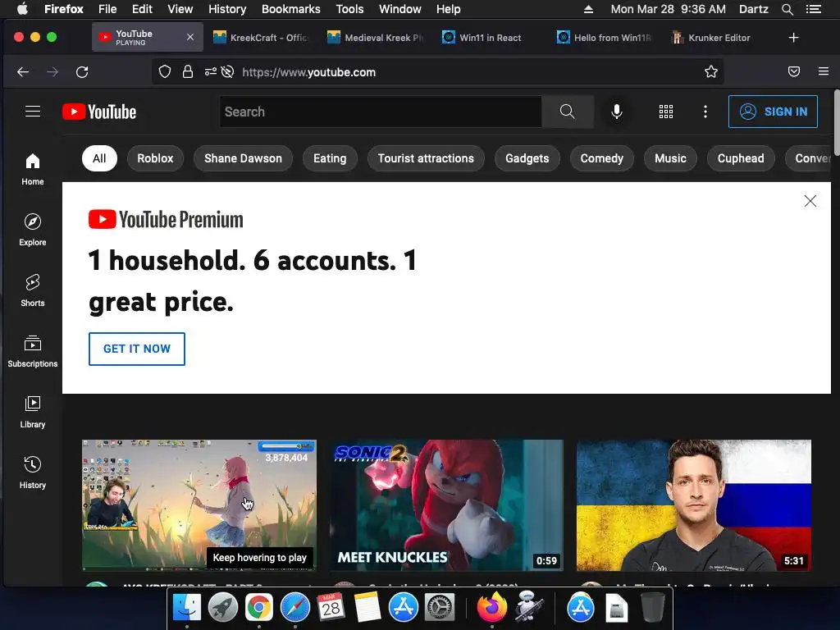The height and width of the screenshot is (630, 840).
Task: Close the YouTube tab
Action: click(190, 37)
